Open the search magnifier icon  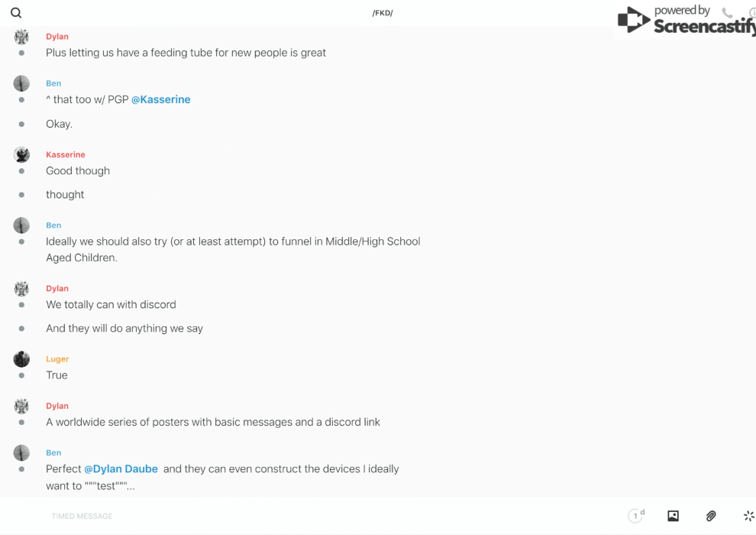(16, 13)
